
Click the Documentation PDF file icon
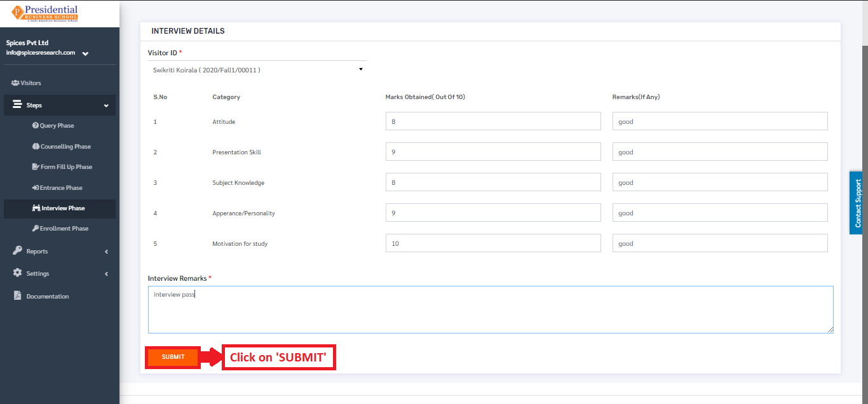[17, 296]
